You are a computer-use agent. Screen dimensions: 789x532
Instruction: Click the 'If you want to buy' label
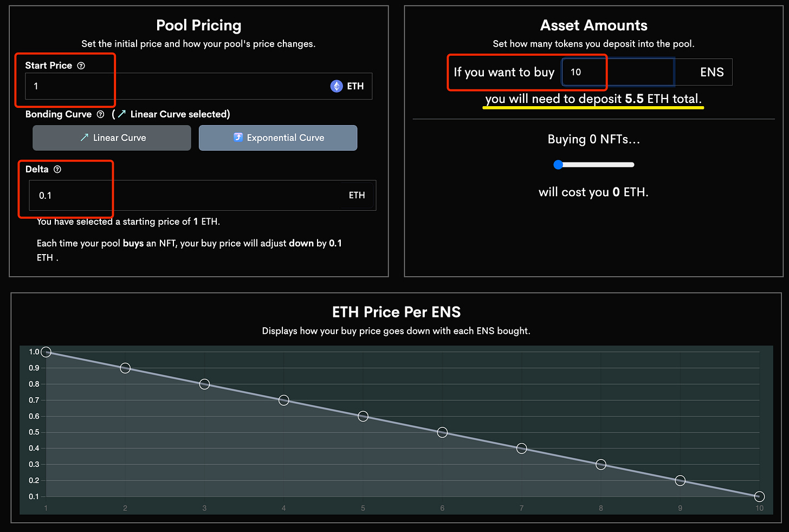[504, 72]
